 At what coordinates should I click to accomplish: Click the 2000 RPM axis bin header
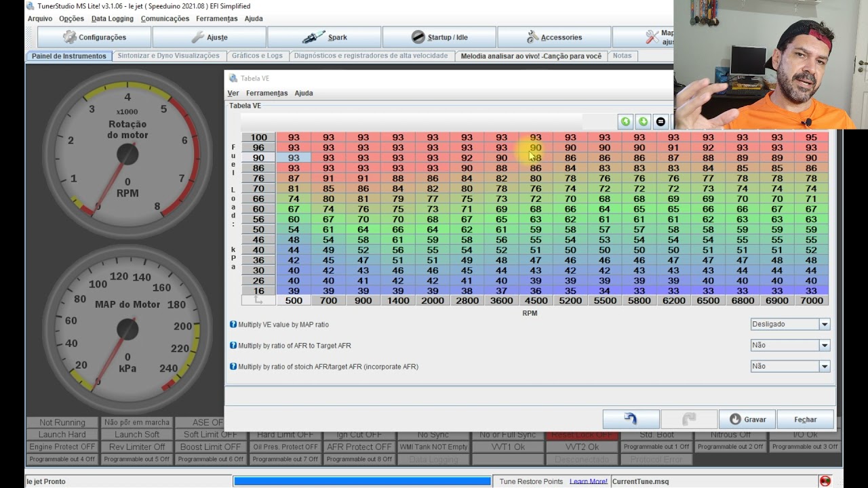[432, 300]
